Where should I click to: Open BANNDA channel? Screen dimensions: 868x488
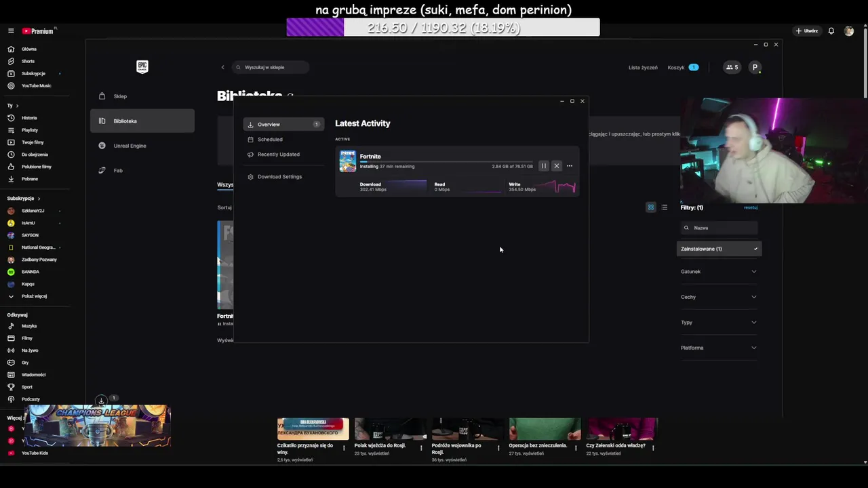tap(30, 272)
